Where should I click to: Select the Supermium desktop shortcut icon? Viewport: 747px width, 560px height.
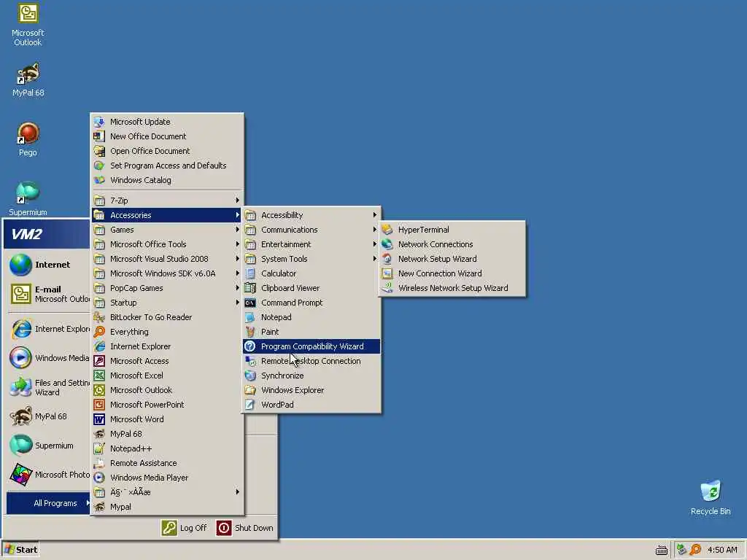[28, 192]
